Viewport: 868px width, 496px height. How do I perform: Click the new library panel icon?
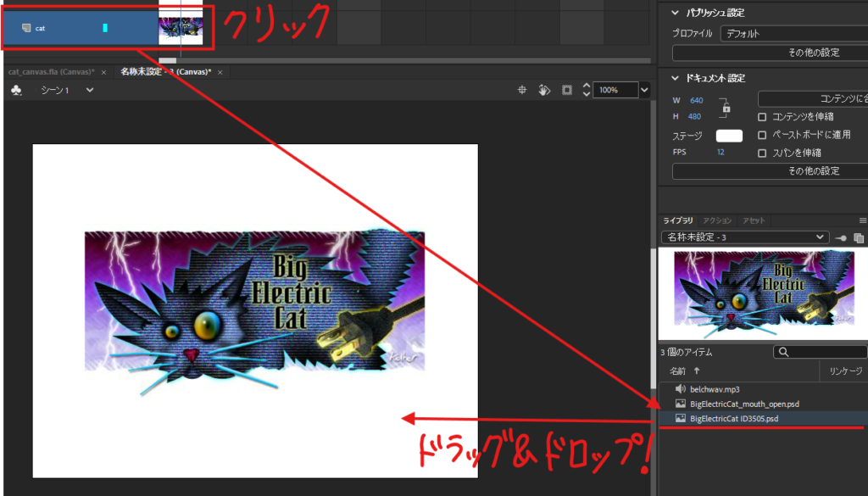(859, 237)
